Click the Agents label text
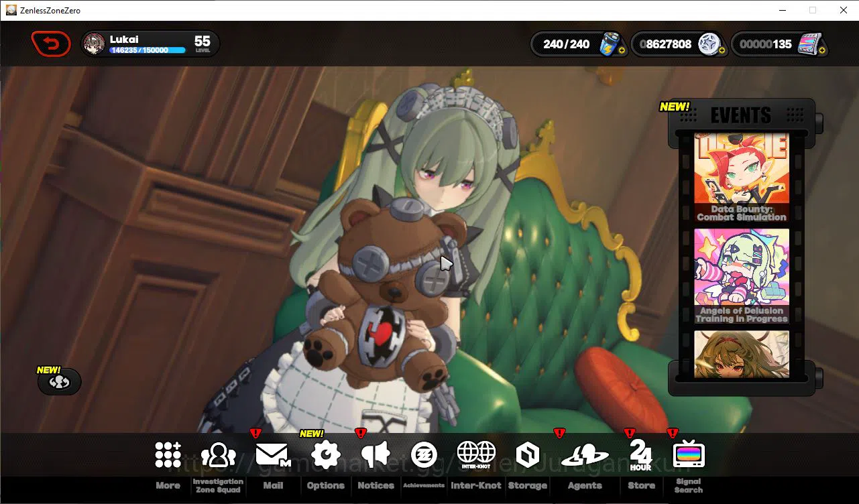Image resolution: width=859 pixels, height=504 pixels. pos(585,486)
